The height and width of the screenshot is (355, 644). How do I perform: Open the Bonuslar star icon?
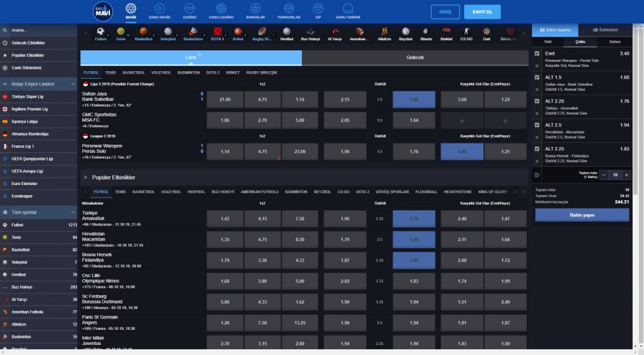click(255, 9)
